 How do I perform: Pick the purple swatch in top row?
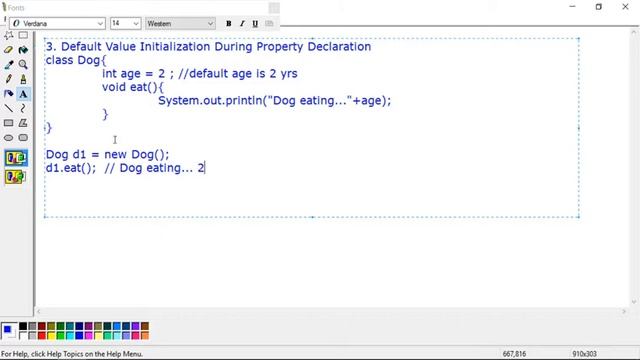[89, 326]
